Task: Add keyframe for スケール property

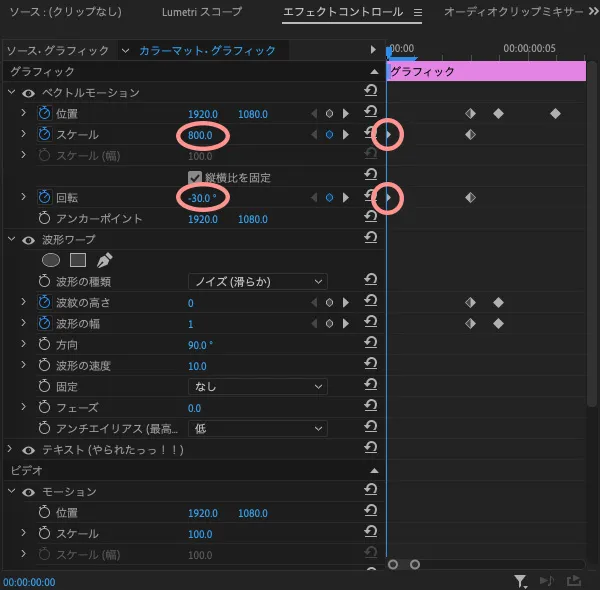Action: [329, 135]
